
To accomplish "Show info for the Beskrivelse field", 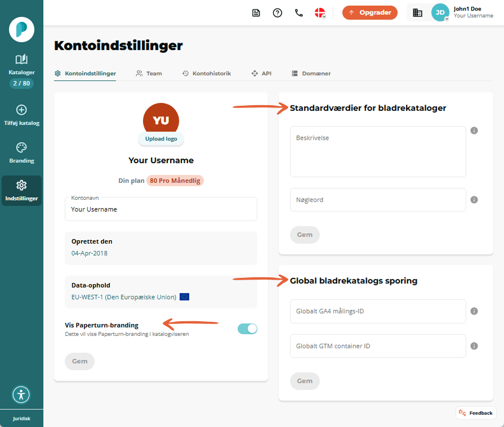I will (x=474, y=131).
